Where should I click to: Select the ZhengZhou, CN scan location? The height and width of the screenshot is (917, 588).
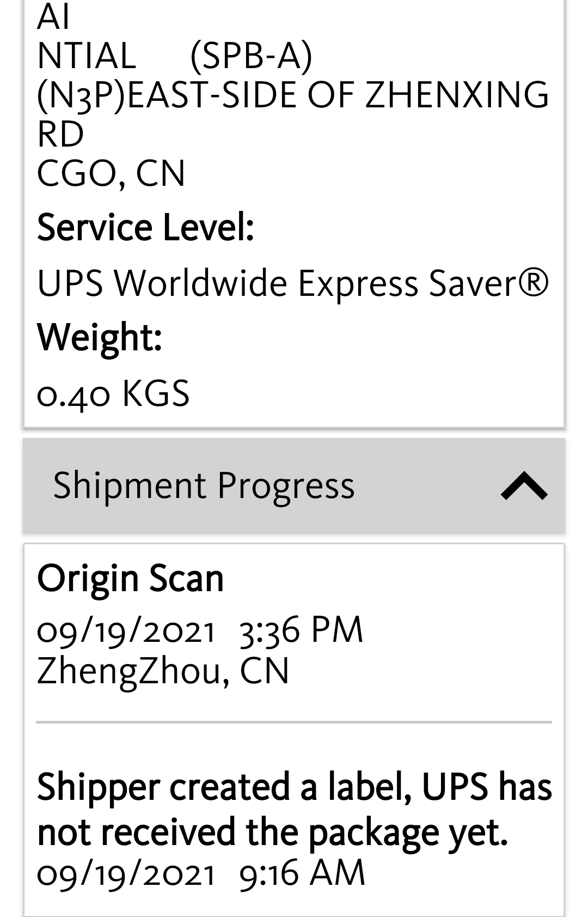pyautogui.click(x=163, y=671)
